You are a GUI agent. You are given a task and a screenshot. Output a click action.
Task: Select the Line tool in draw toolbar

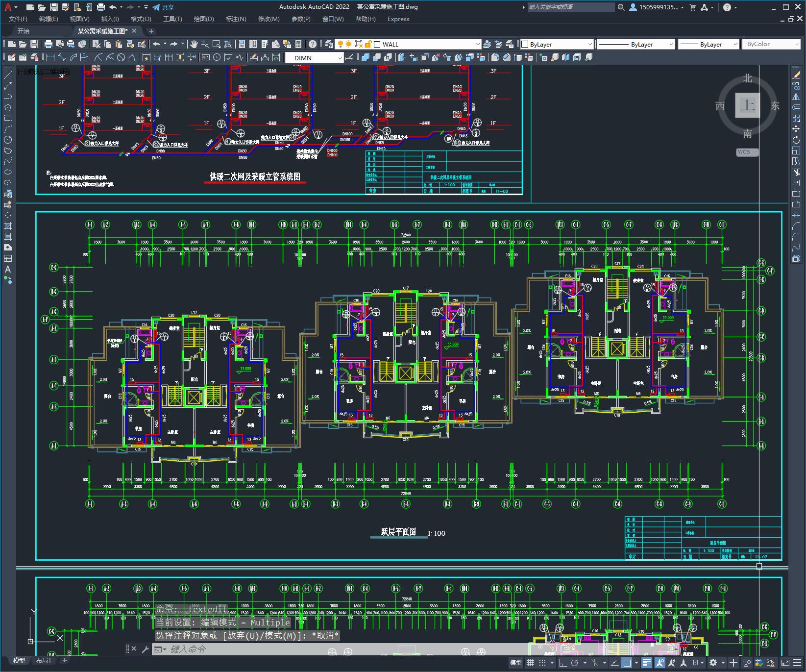point(7,75)
